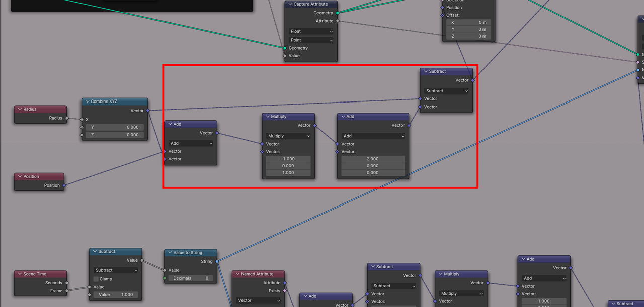Open the Multiply operation dropdown

288,136
